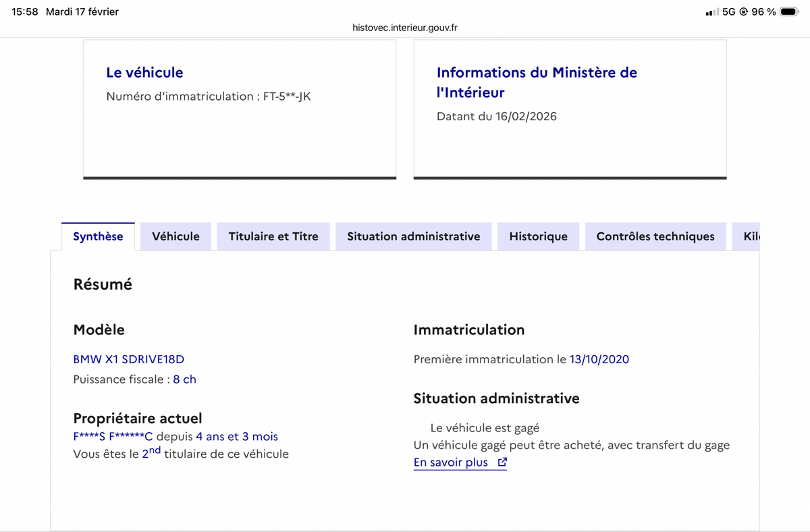Select the Situation administrative tab
The height and width of the screenshot is (532, 810).
pyautogui.click(x=413, y=236)
